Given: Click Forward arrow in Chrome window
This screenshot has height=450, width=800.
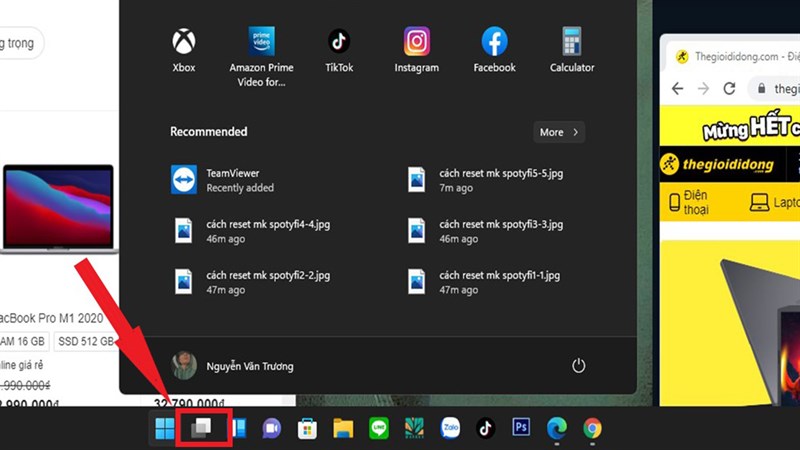Looking at the screenshot, I should pyautogui.click(x=703, y=89).
